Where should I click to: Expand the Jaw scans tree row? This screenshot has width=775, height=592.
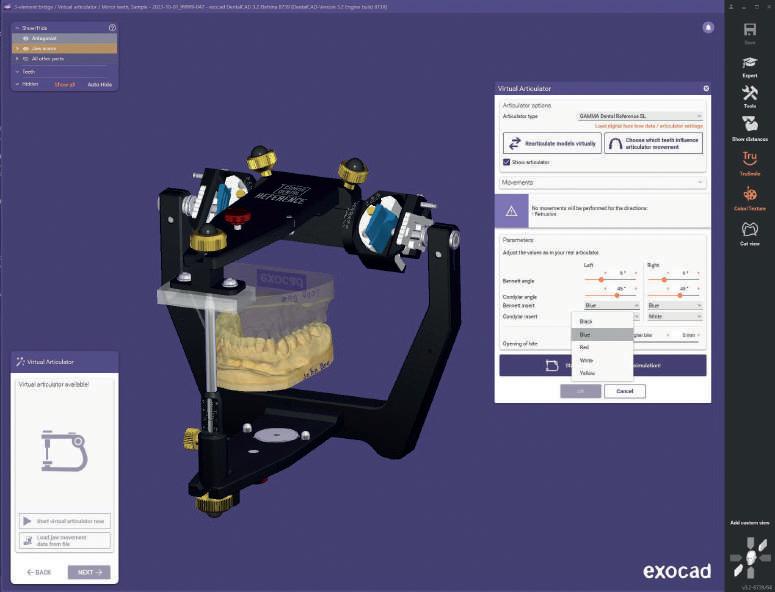[x=18, y=48]
